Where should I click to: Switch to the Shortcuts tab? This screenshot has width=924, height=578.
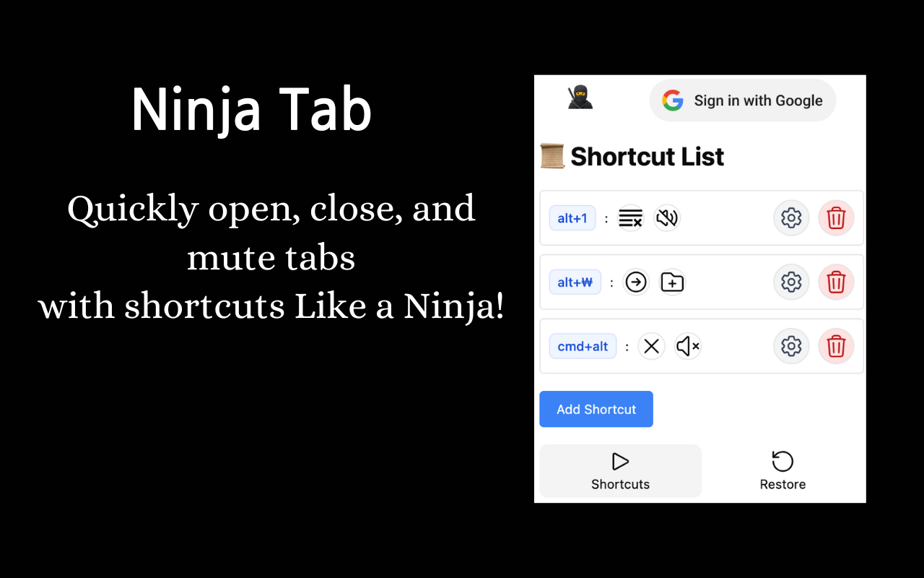(621, 471)
